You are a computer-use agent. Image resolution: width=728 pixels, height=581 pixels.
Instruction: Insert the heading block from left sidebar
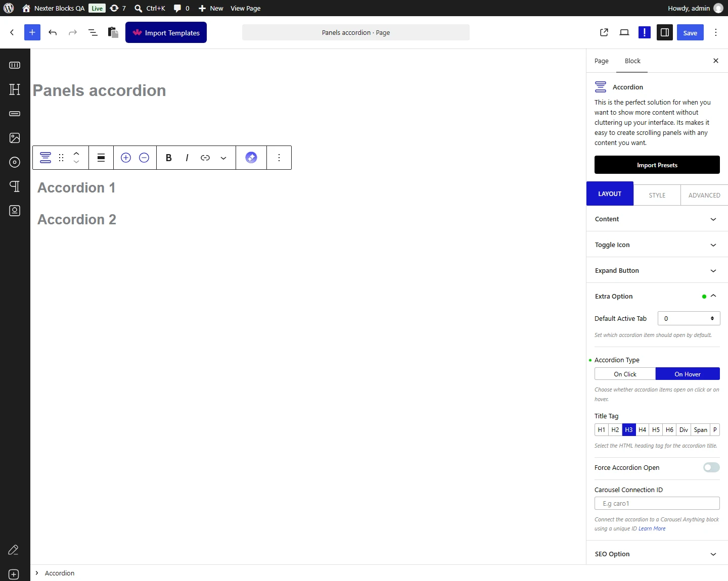pyautogui.click(x=15, y=89)
